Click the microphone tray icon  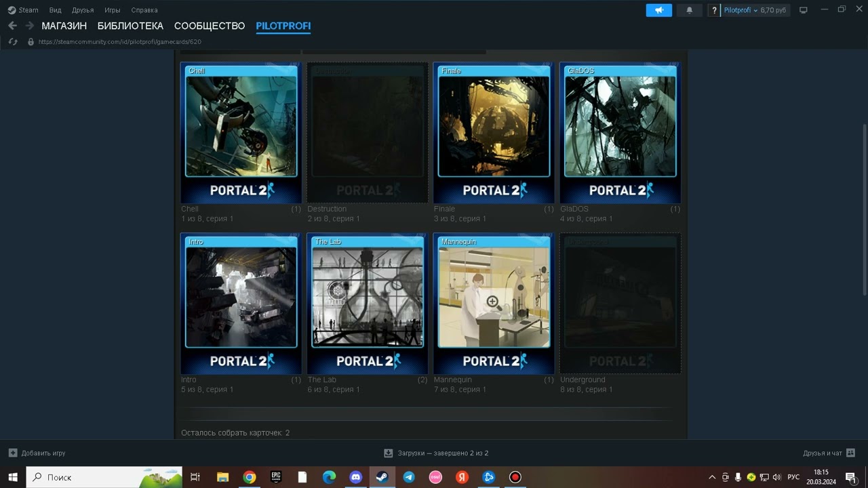(738, 477)
